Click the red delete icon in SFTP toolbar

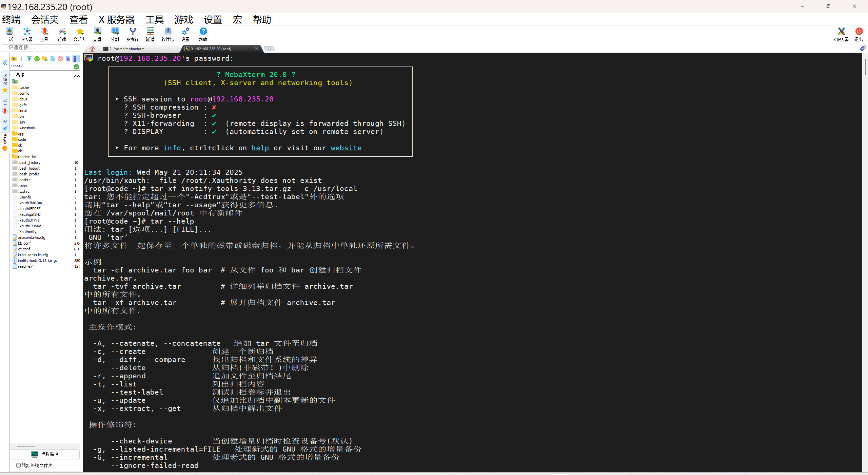(60, 59)
